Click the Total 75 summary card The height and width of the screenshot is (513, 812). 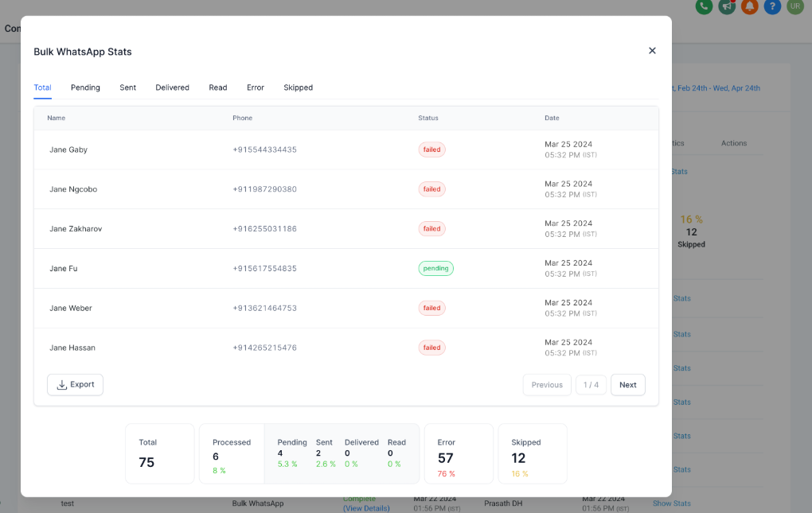pos(160,454)
